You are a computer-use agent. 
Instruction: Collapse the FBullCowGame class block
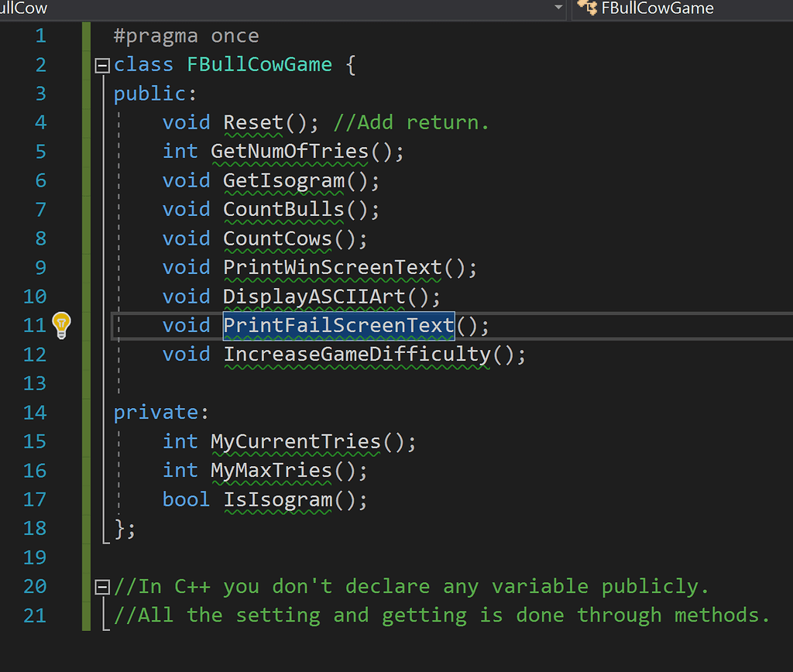click(101, 65)
